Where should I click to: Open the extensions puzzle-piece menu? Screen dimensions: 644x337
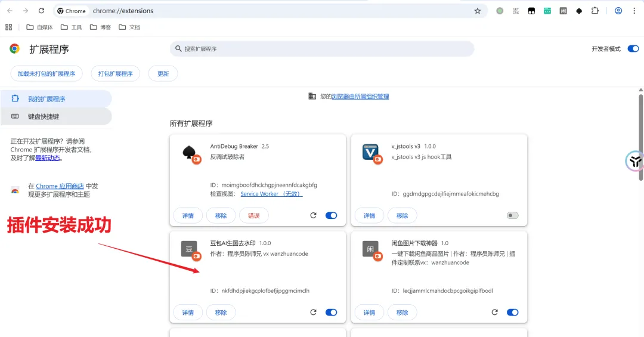pyautogui.click(x=595, y=11)
